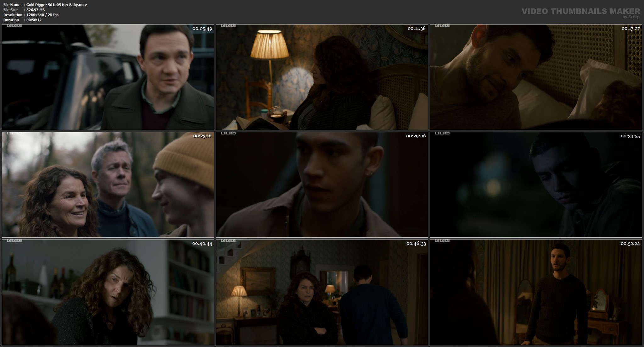This screenshot has width=644, height=347.
Task: Click the BBC logo on 00:17:27 thumbnail
Action: (x=442, y=25)
